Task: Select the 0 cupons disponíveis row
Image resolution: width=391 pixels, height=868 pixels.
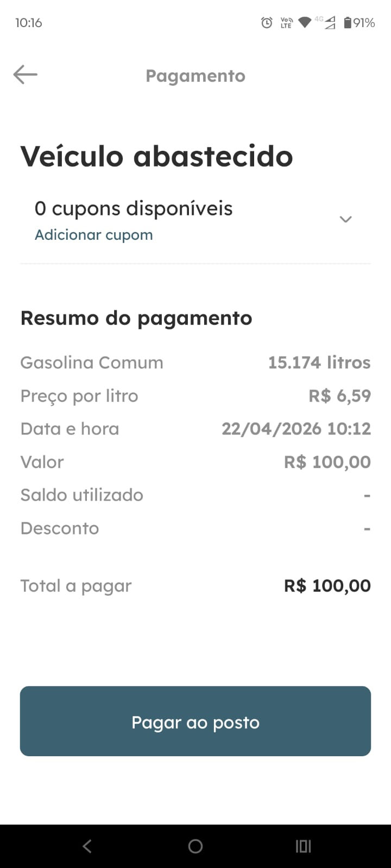Action: point(134,209)
